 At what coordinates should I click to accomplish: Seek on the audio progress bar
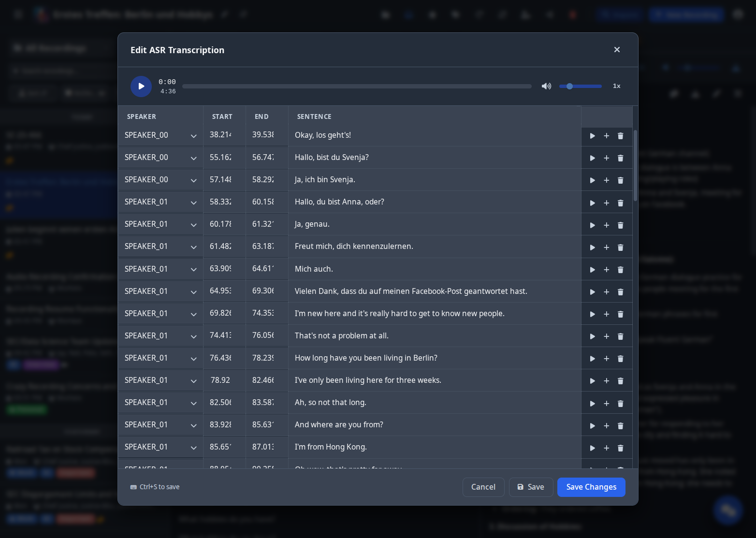357,86
